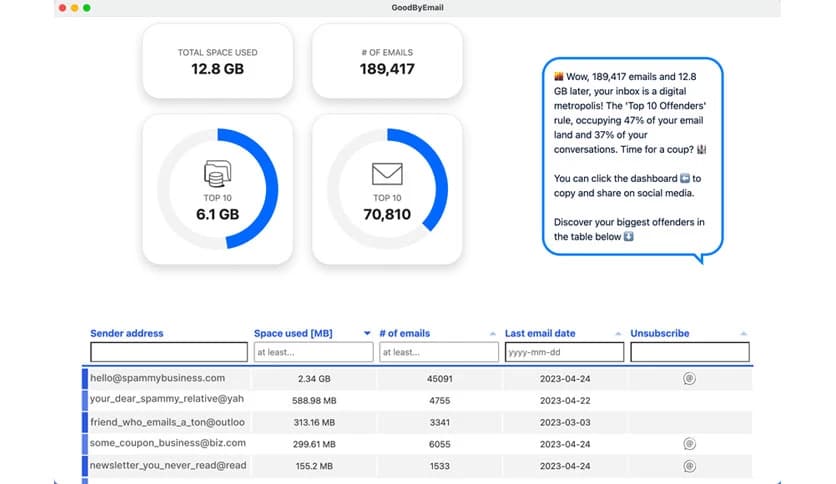836x484 pixels.
Task: Click the down arrow emoji in the speech bubble
Action: (628, 237)
